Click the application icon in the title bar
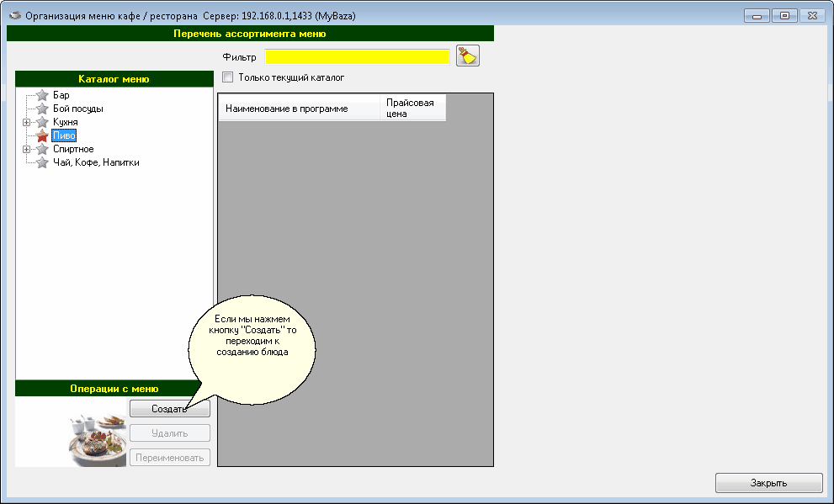834x504 pixels. click(14, 15)
